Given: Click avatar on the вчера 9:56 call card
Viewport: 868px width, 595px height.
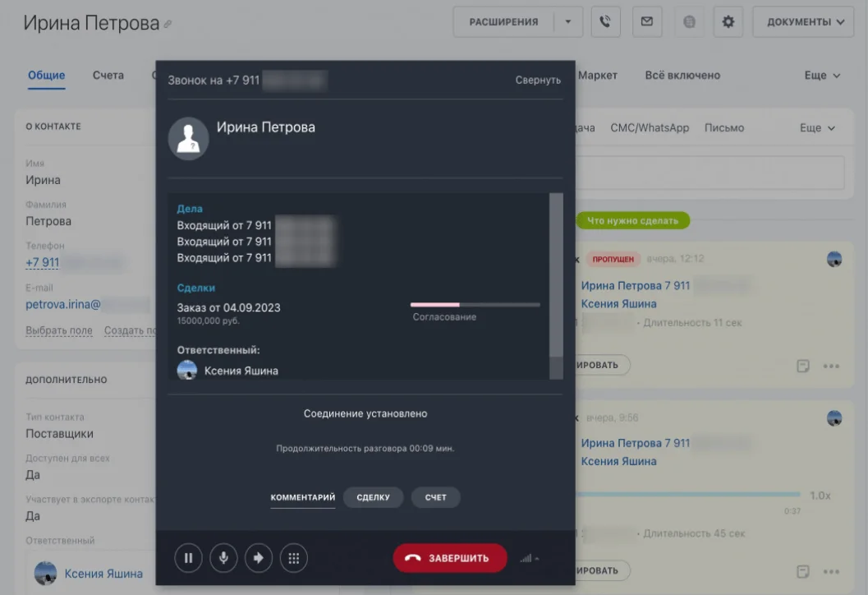Looking at the screenshot, I should [x=834, y=417].
